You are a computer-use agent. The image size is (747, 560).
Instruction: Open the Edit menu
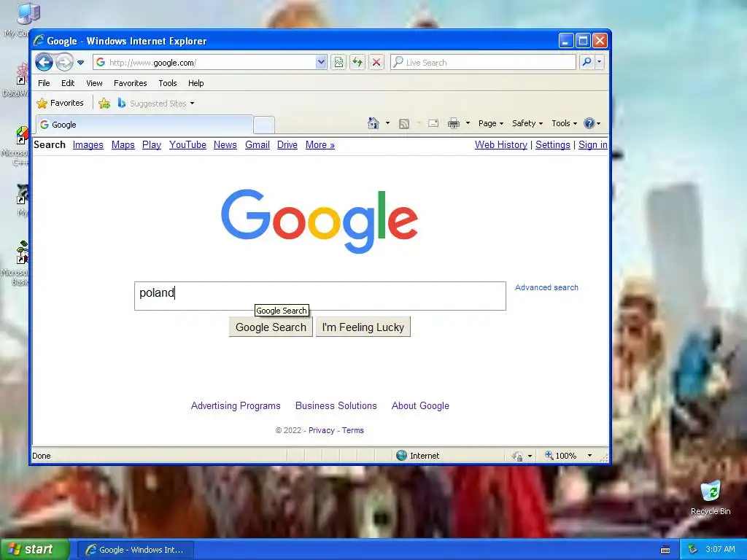(68, 83)
